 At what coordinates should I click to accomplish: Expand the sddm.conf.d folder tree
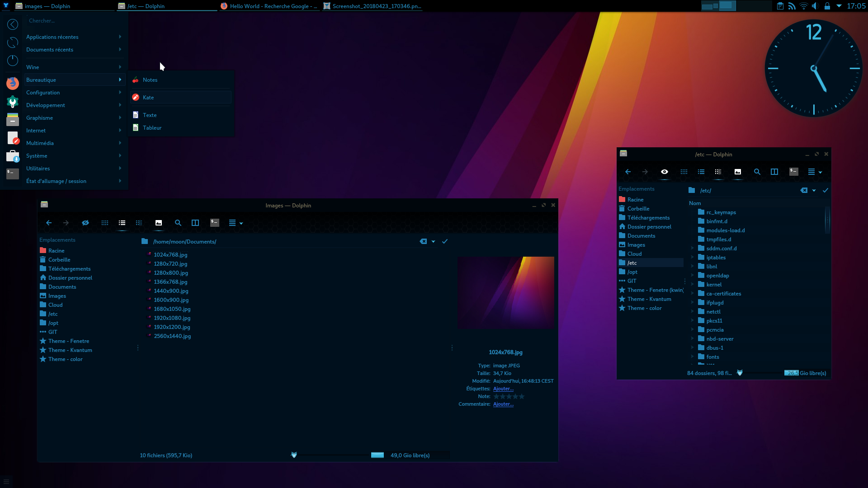[692, 248]
